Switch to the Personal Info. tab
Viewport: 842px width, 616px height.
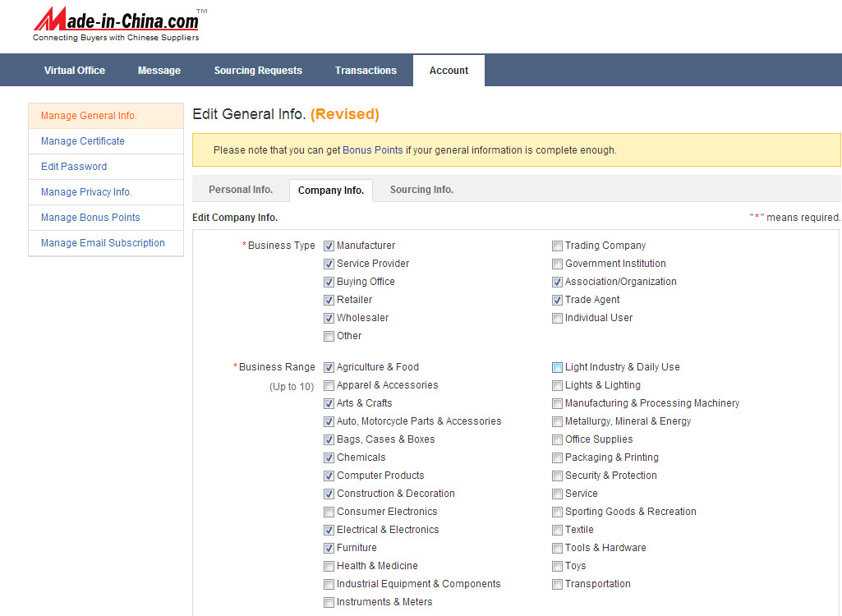click(241, 190)
